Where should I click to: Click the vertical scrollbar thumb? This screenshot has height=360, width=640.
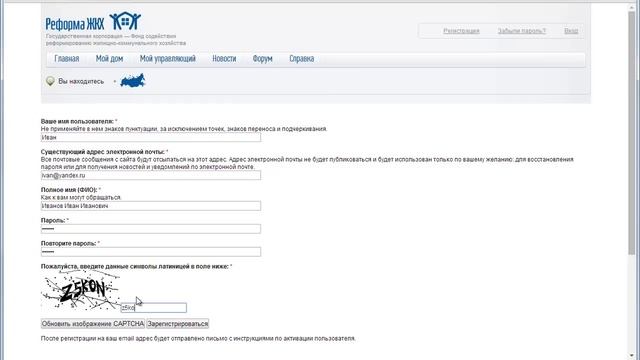click(x=632, y=133)
